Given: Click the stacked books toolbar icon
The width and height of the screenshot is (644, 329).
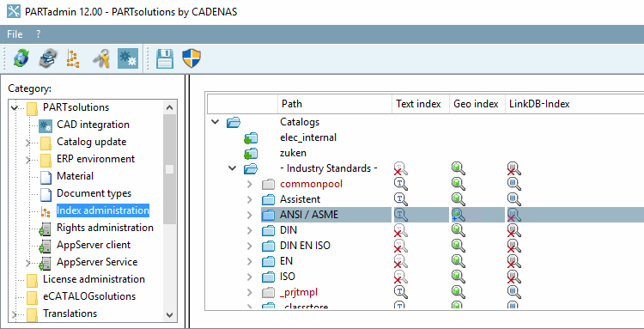Looking at the screenshot, I should (x=48, y=58).
